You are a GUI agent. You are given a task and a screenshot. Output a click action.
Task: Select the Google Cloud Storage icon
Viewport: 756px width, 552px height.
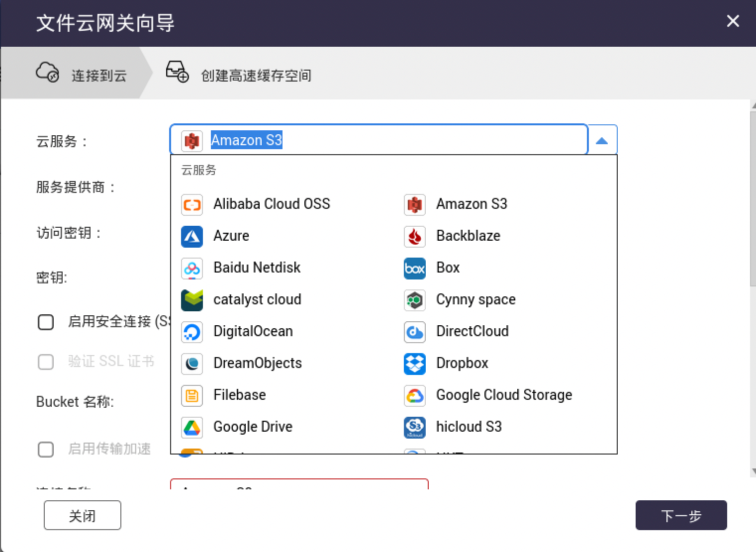(x=415, y=395)
